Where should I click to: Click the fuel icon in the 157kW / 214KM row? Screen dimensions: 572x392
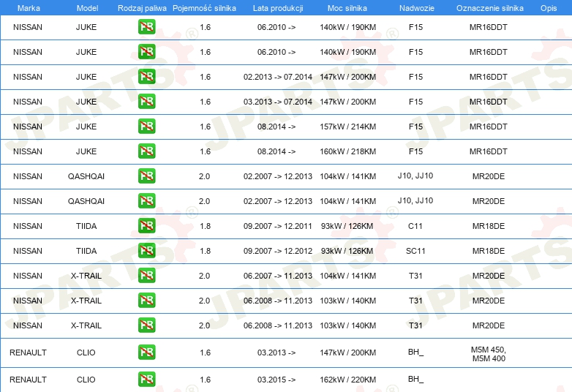(146, 127)
